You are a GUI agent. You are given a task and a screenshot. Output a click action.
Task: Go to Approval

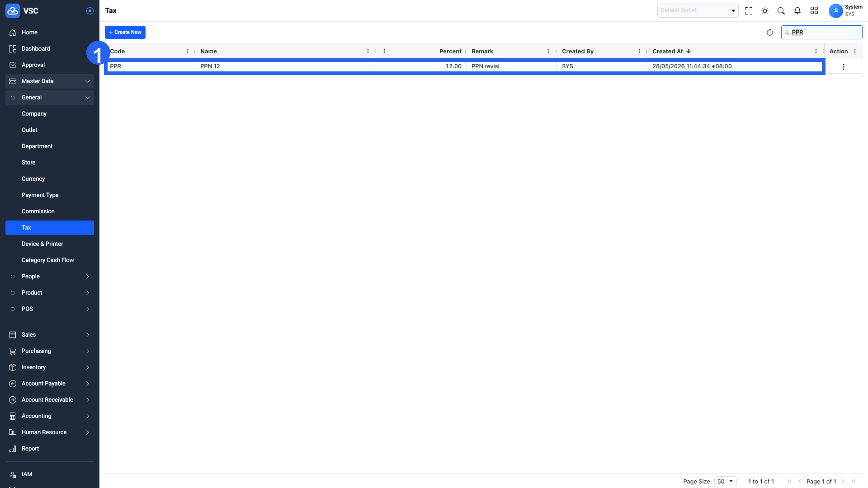coord(50,65)
